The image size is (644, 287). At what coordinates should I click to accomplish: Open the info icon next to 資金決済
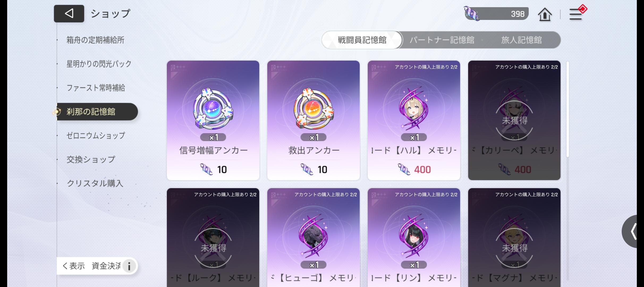pos(129,266)
